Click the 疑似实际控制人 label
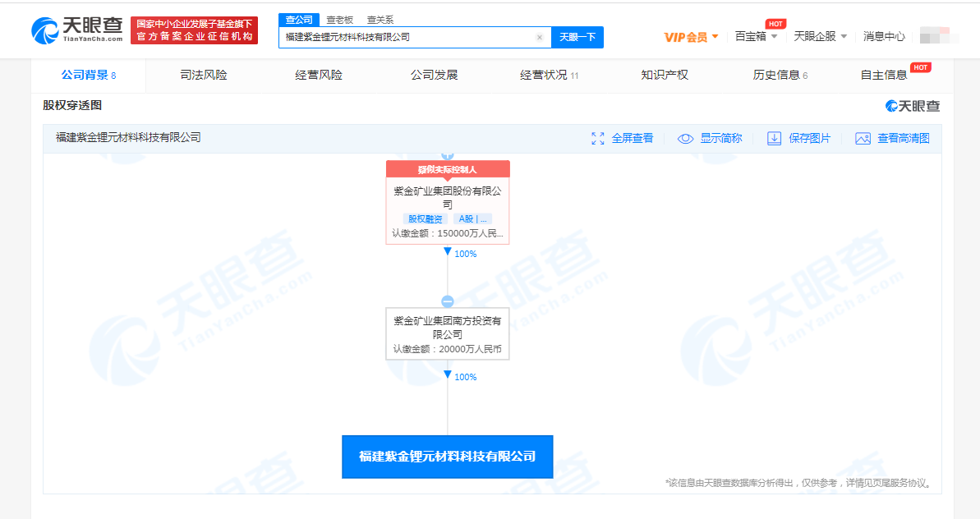Image resolution: width=980 pixels, height=519 pixels. pyautogui.click(x=448, y=169)
